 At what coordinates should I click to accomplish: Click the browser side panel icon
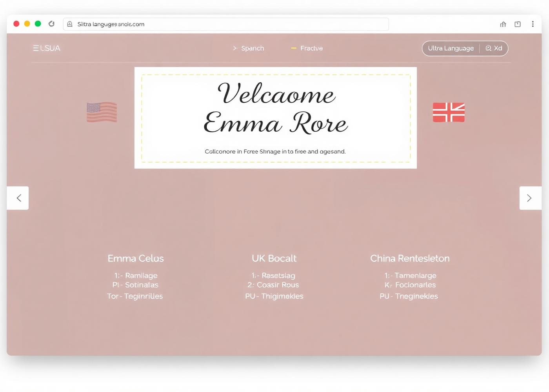pos(518,24)
